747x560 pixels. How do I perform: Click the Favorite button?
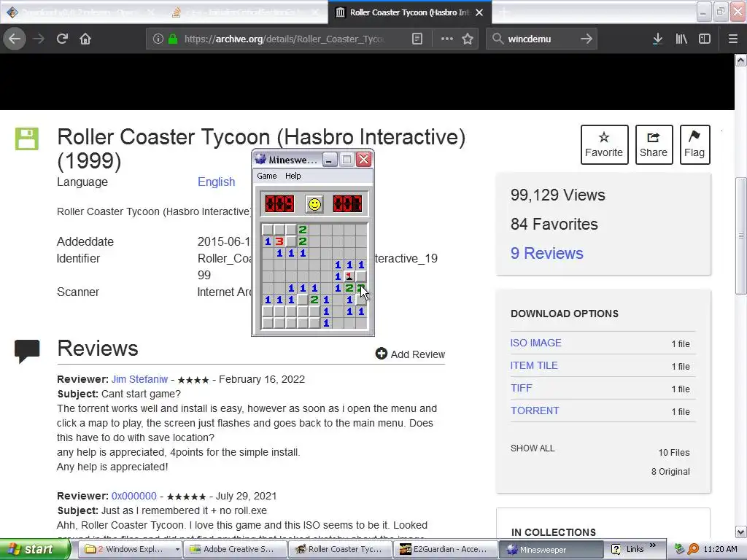(x=604, y=144)
